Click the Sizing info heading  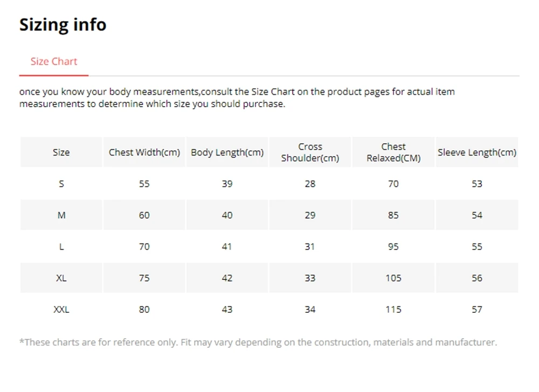[x=63, y=25]
